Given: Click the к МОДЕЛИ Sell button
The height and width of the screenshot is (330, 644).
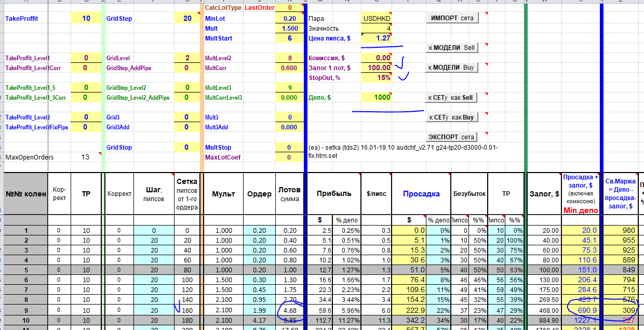Looking at the screenshot, I should (x=452, y=48).
